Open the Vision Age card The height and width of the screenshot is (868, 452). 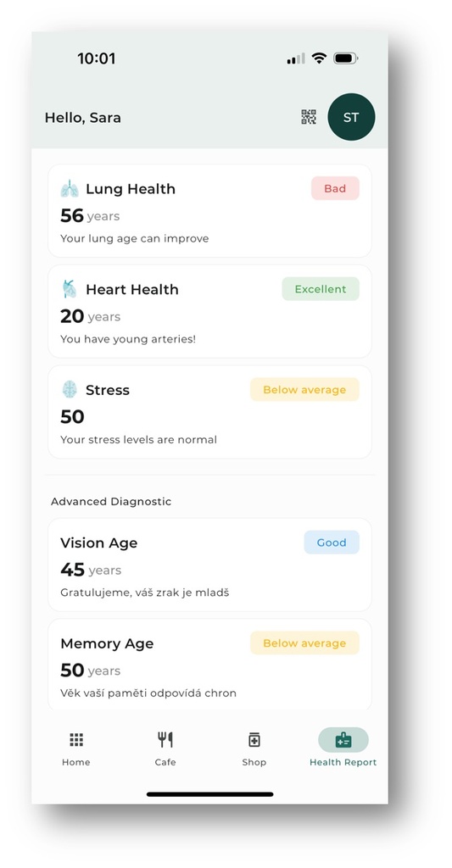pyautogui.click(x=209, y=565)
